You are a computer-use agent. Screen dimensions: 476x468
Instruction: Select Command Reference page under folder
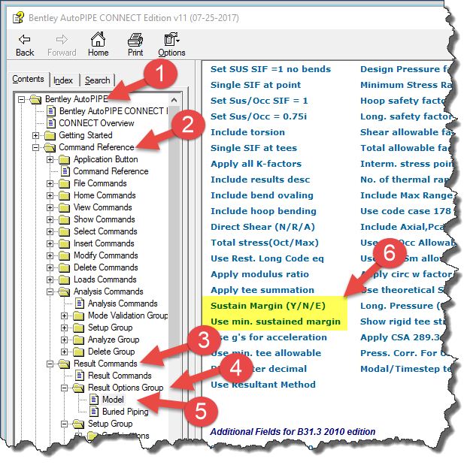pos(111,171)
